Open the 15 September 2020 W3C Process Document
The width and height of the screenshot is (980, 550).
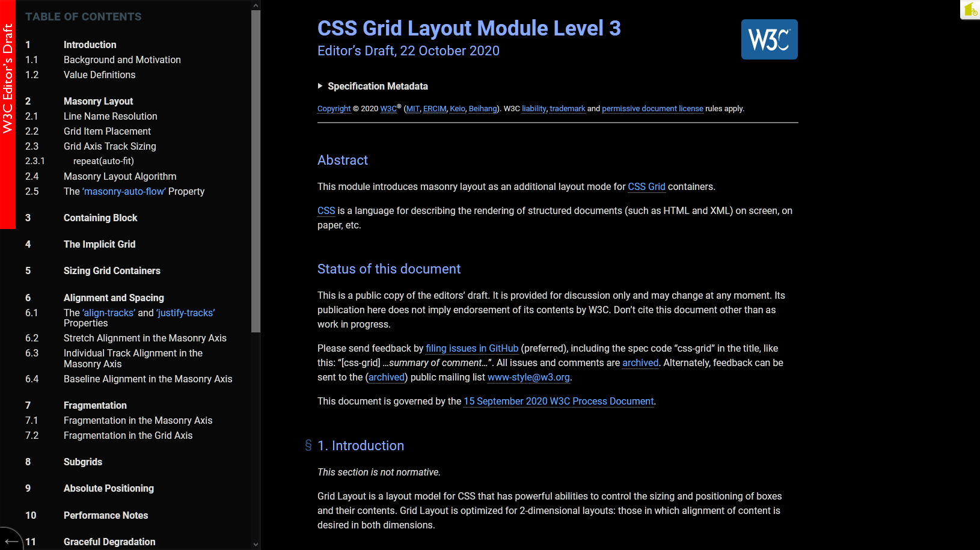558,401
